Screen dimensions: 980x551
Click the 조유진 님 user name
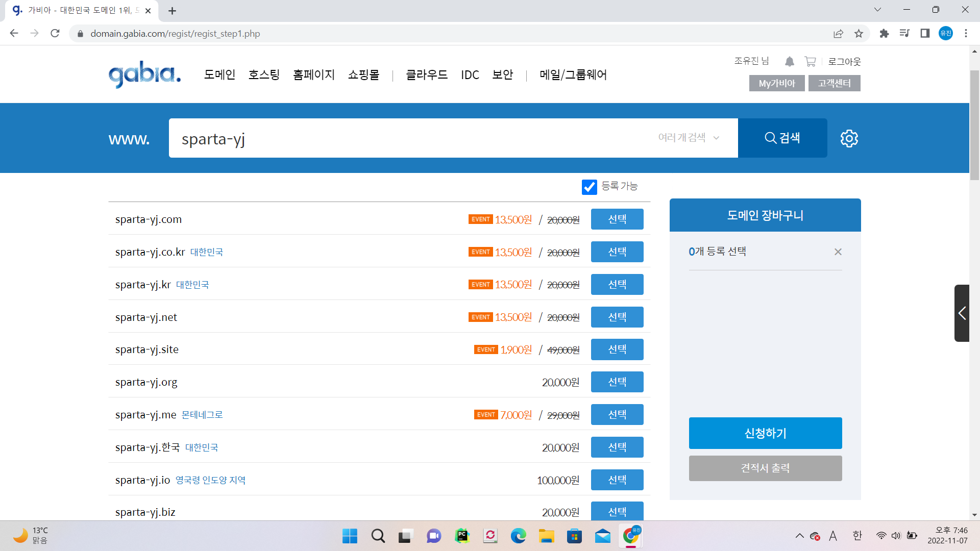[x=751, y=61]
